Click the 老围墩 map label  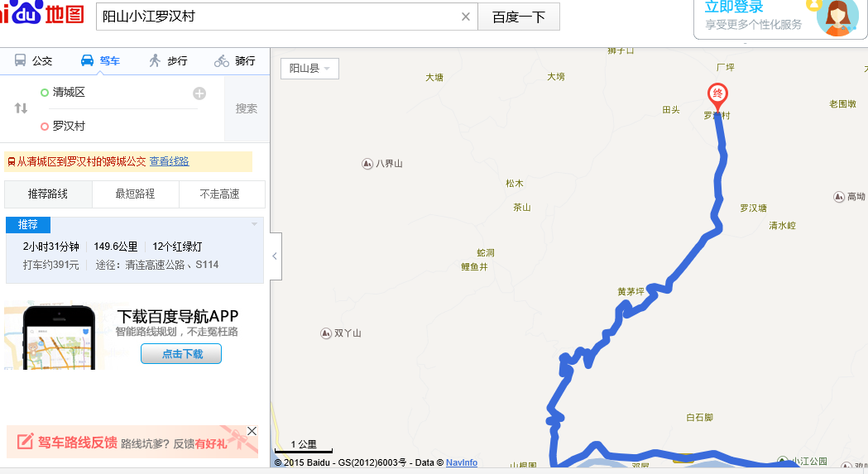(x=842, y=103)
